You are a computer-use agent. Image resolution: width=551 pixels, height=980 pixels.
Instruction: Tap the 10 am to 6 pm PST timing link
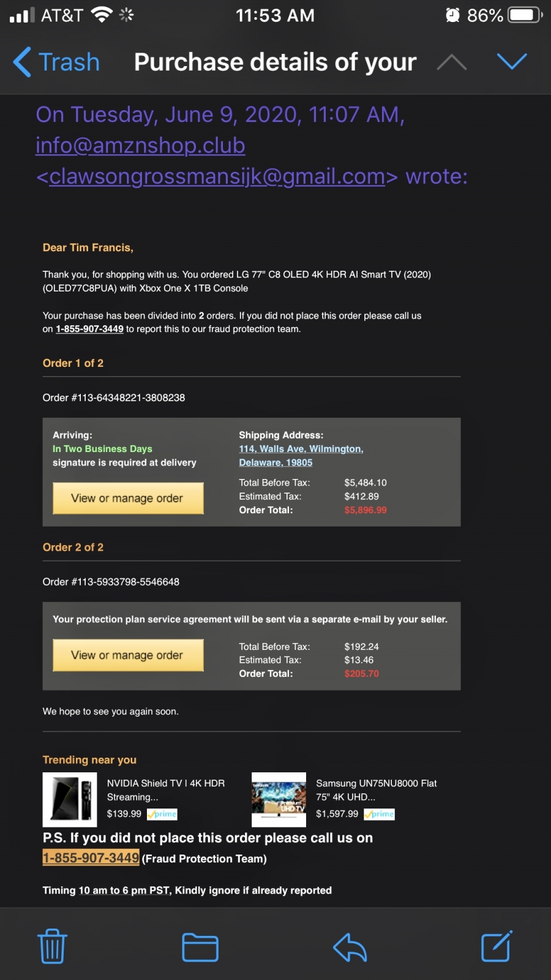click(x=124, y=891)
